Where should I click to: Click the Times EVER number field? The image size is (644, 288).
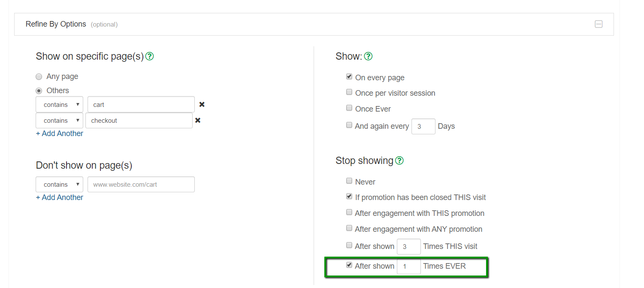tap(408, 267)
